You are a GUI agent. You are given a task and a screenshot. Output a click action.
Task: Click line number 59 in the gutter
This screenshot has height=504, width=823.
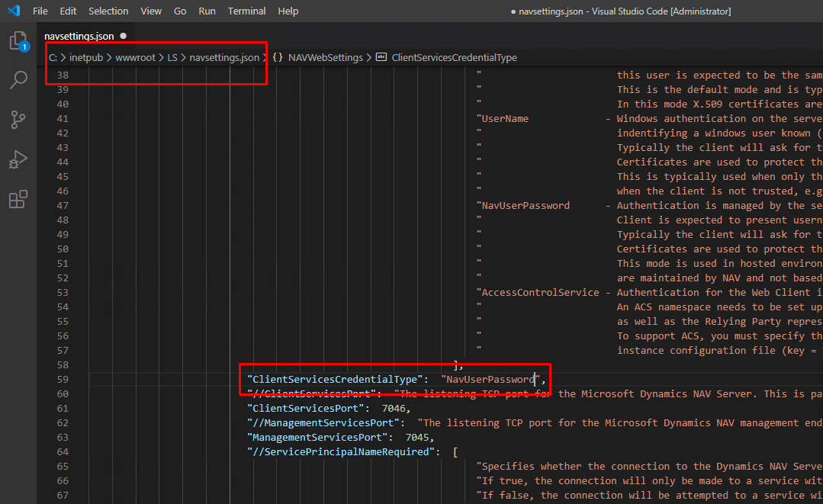click(63, 379)
